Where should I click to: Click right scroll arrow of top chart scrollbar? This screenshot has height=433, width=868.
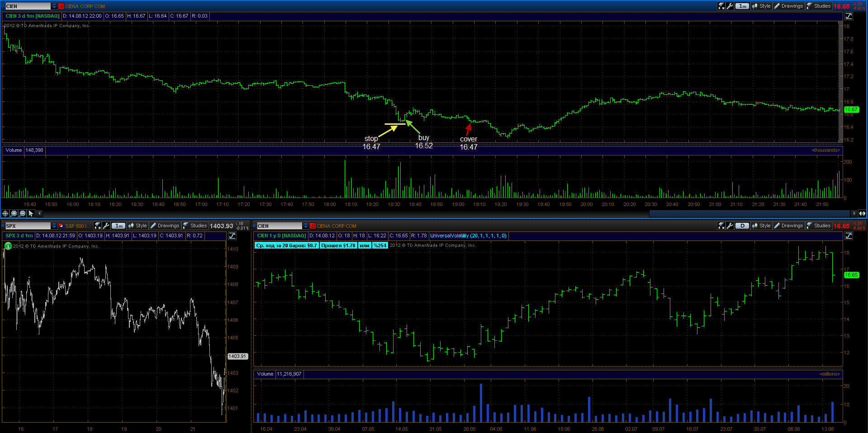coord(854,213)
